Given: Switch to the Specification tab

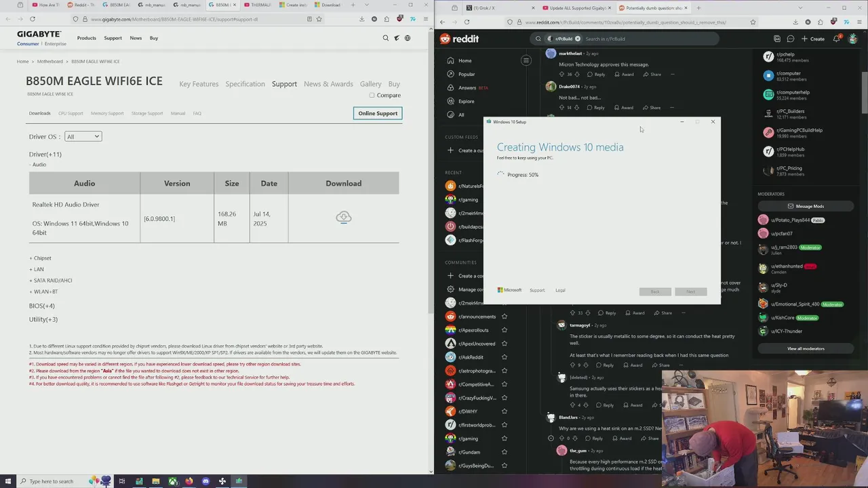Looking at the screenshot, I should [245, 84].
